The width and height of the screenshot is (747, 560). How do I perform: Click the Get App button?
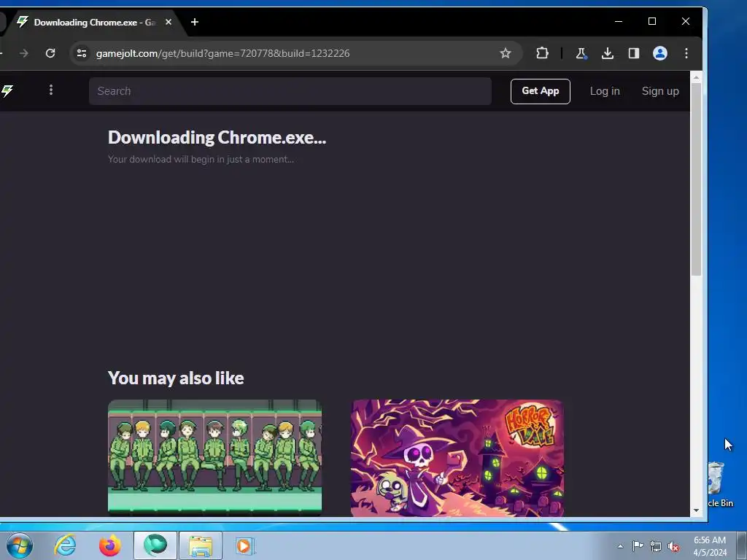[541, 91]
